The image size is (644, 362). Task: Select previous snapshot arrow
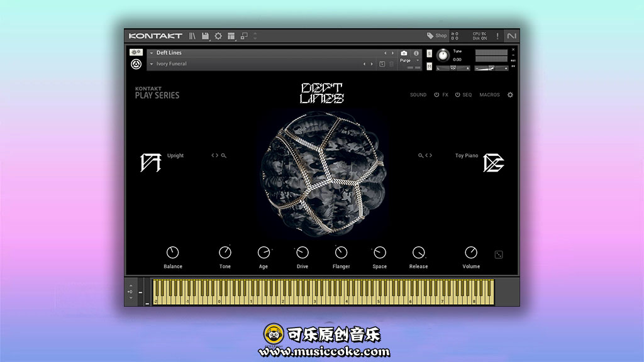pyautogui.click(x=364, y=64)
